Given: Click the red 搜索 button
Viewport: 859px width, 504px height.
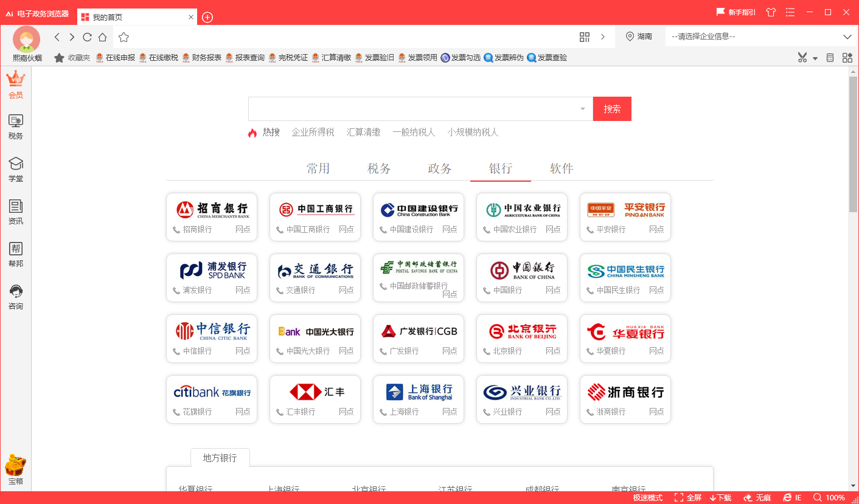Looking at the screenshot, I should tap(612, 109).
